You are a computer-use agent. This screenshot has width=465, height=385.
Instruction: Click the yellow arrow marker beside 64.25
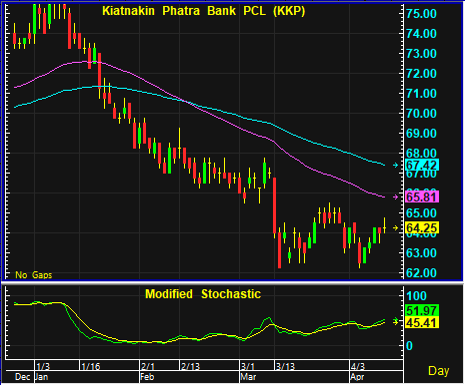[x=395, y=228]
